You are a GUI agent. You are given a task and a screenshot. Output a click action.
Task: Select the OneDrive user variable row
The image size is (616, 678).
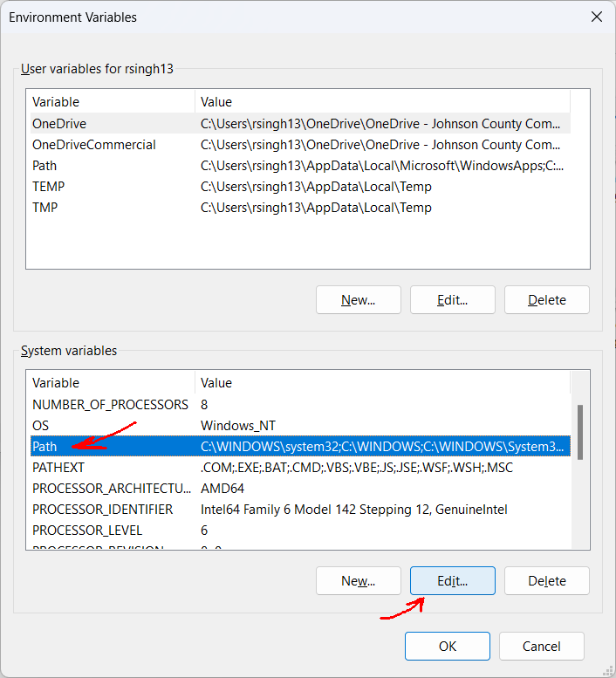tap(300, 124)
